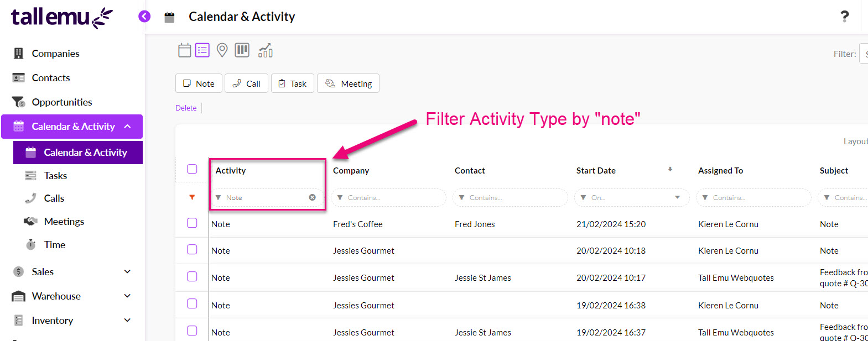
Task: Click the Layout option above table
Action: 855,141
